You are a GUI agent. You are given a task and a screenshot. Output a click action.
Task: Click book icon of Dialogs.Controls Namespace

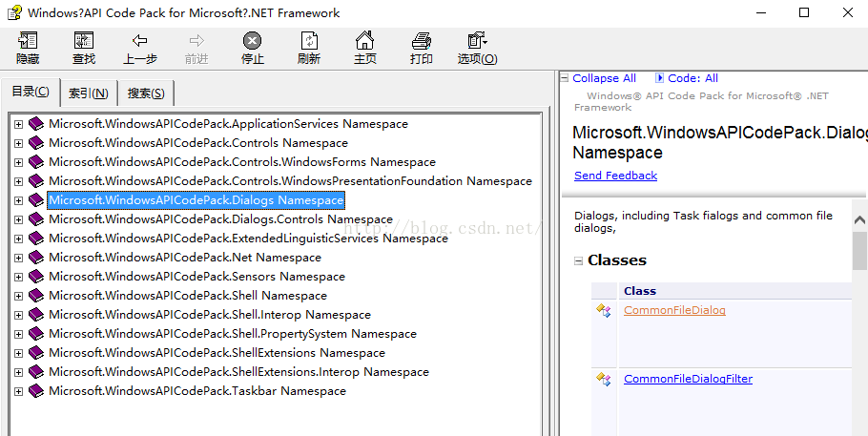36,218
